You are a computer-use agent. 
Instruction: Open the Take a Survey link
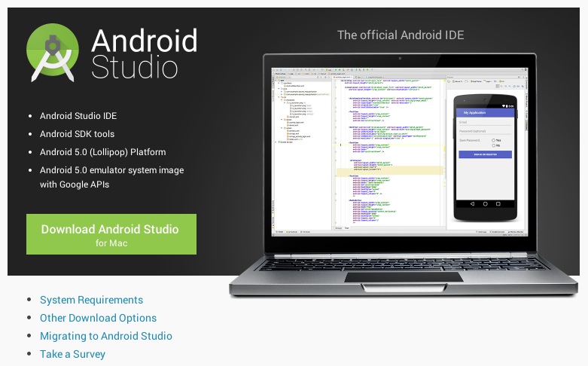(x=72, y=354)
